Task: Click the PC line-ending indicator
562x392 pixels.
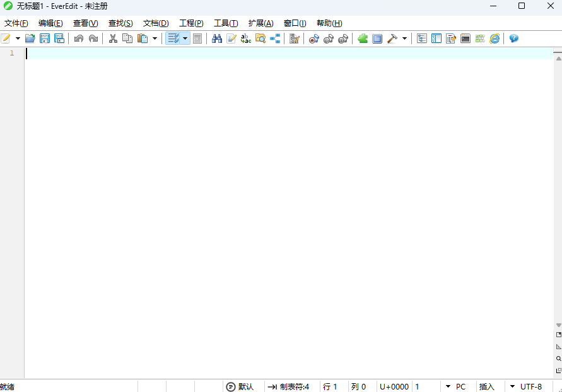Action: point(460,386)
